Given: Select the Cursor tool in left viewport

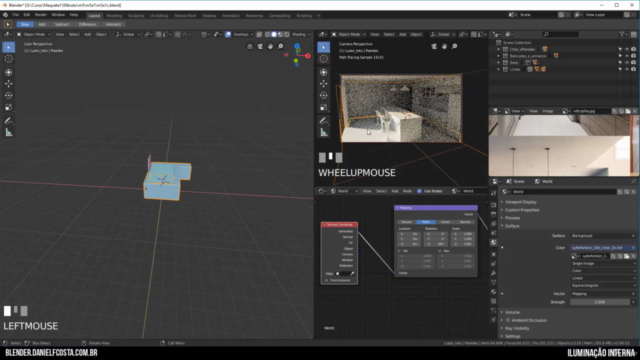Looking at the screenshot, I should pyautogui.click(x=9, y=59).
